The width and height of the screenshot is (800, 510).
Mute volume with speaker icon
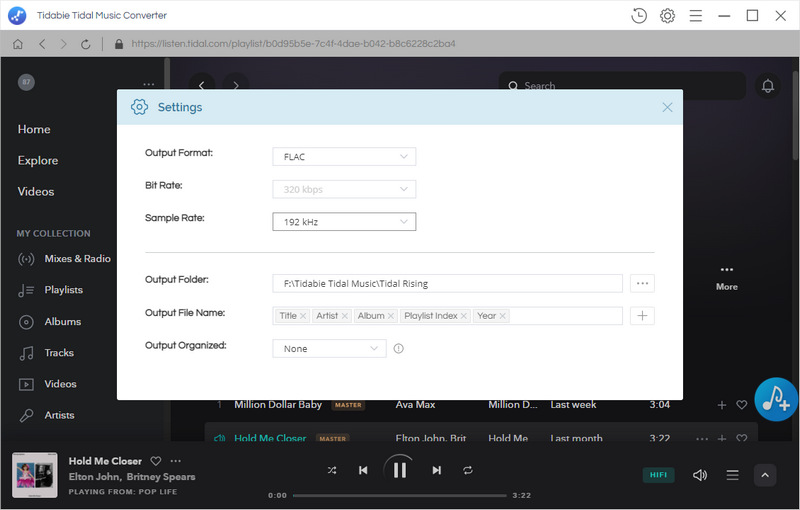pos(700,475)
